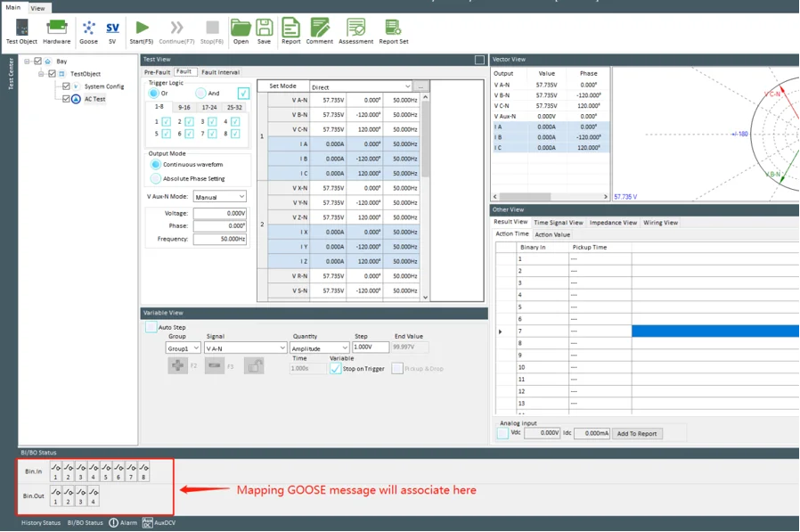The width and height of the screenshot is (800, 532).
Task: Open the Group1 dropdown
Action: click(x=183, y=348)
